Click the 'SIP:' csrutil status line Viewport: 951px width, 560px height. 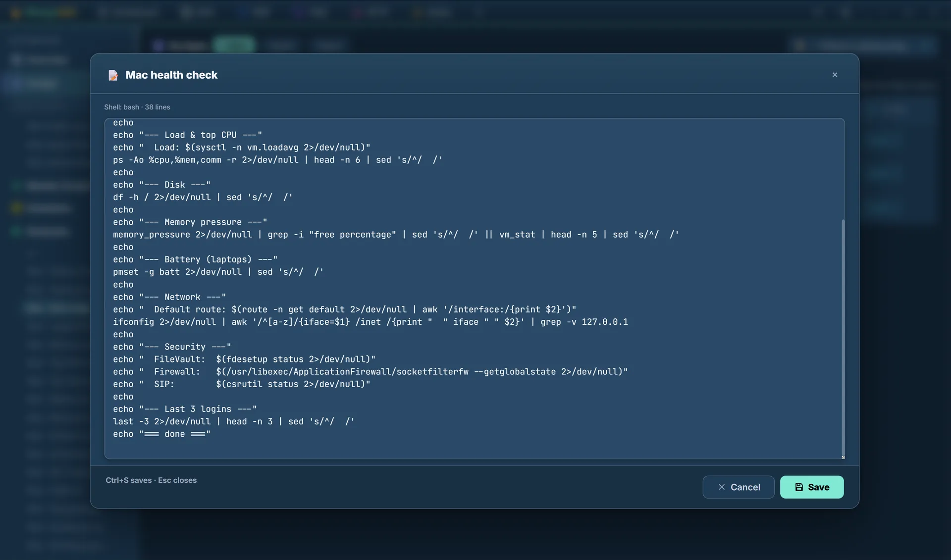(241, 384)
